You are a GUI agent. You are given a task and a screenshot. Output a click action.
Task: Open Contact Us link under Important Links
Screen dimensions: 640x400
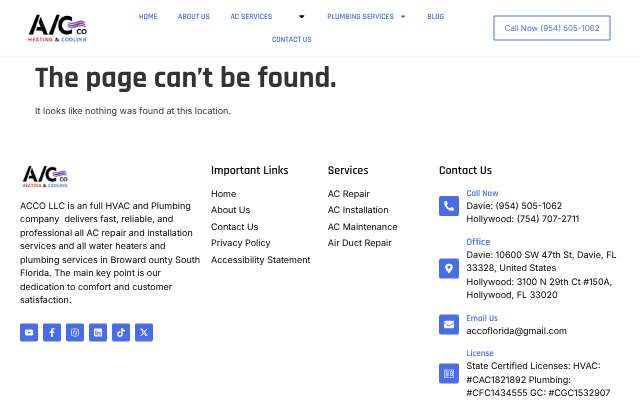point(234,227)
